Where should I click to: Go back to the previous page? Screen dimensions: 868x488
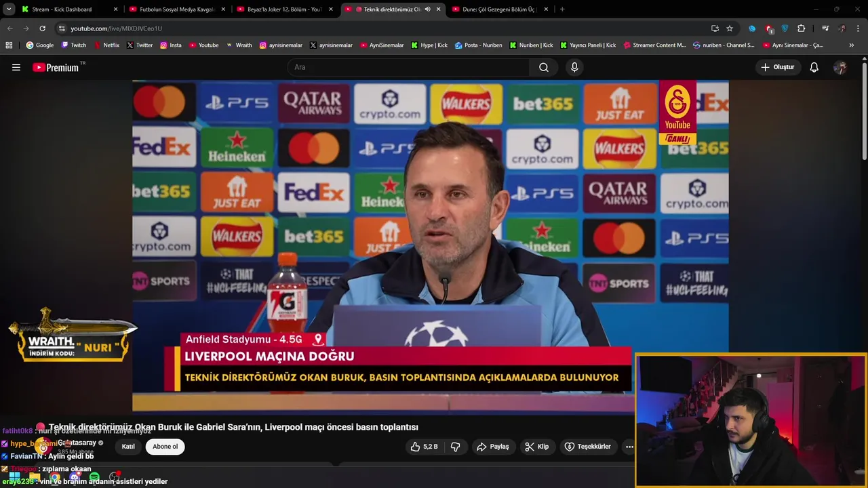tap(9, 28)
